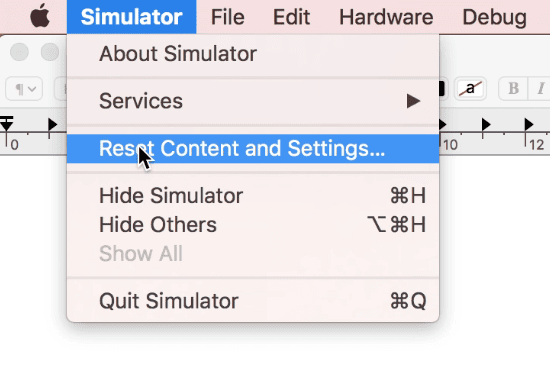Click the black text color swatch

(x=442, y=88)
